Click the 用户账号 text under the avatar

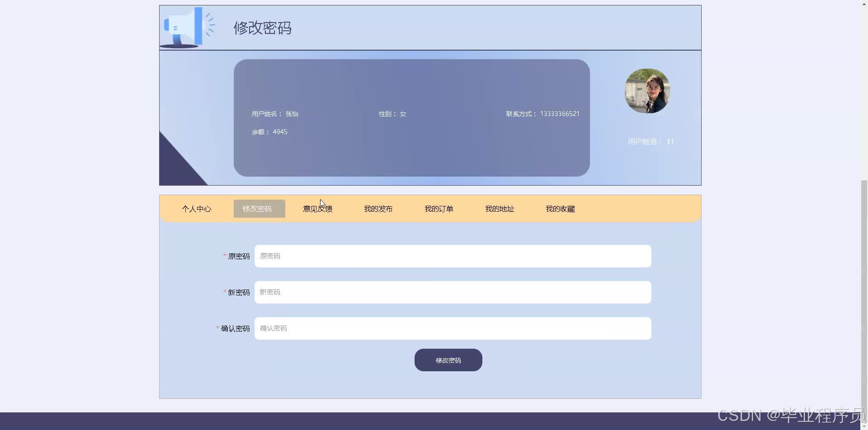click(651, 141)
